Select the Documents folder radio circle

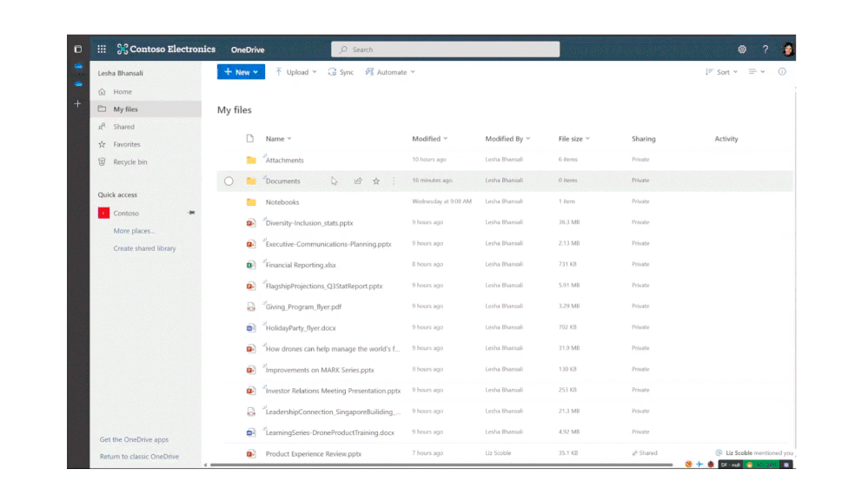click(229, 181)
